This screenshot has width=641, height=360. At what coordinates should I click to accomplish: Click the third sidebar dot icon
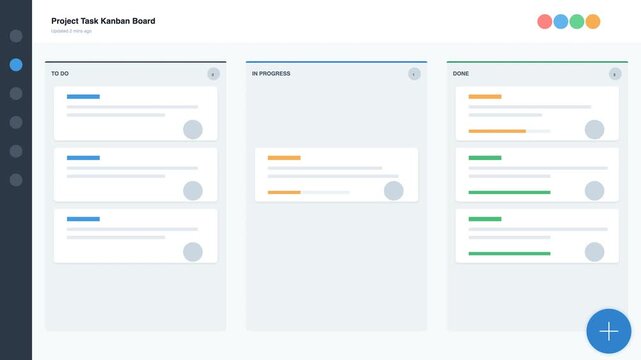pyautogui.click(x=16, y=94)
